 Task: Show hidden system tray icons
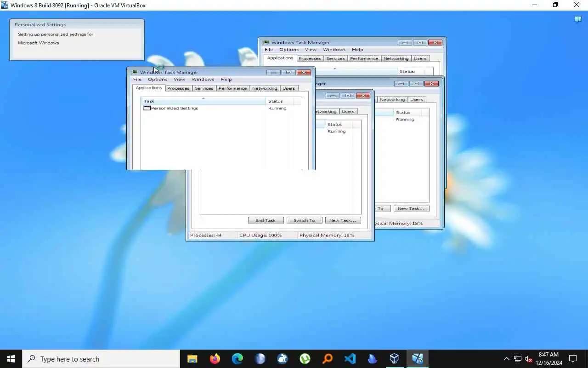[507, 359]
